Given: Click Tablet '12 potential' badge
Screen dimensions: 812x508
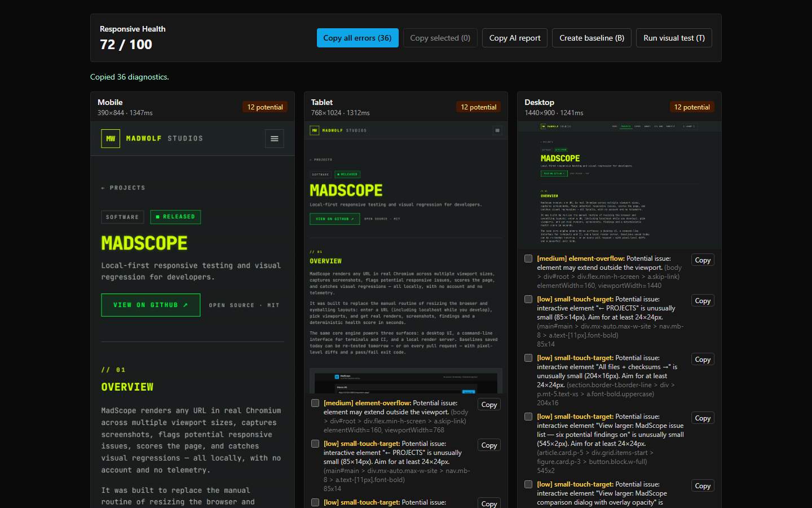Looking at the screenshot, I should [x=479, y=107].
